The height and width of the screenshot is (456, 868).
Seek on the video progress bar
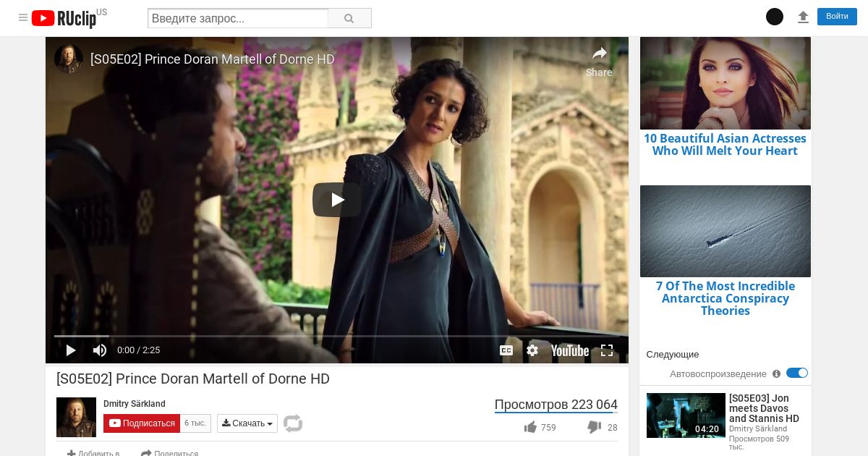(x=337, y=336)
